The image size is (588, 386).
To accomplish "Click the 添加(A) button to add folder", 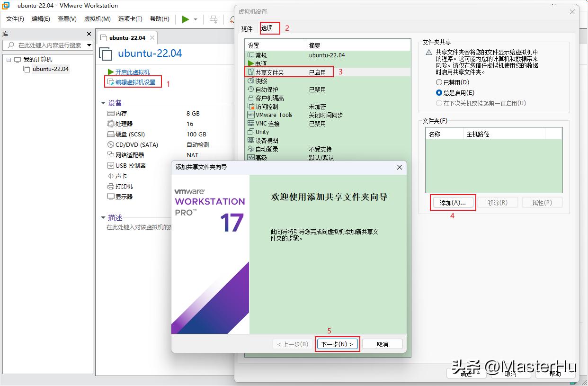I will pos(452,202).
